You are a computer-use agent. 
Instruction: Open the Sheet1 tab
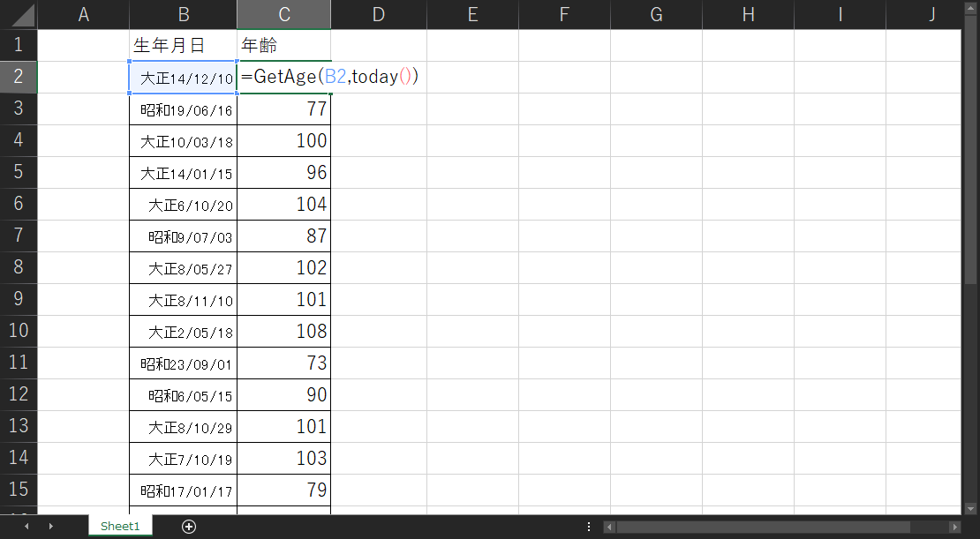pos(120,527)
